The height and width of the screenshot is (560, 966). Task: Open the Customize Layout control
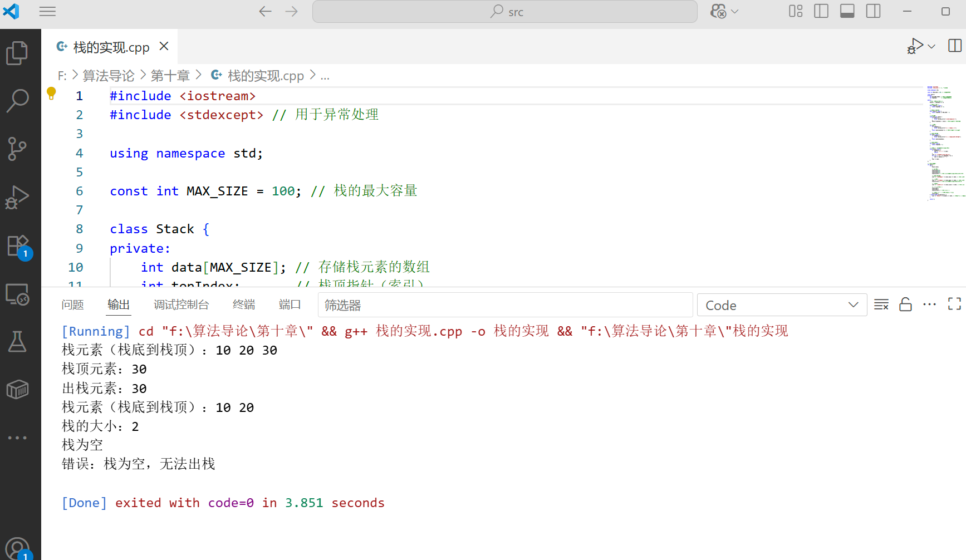796,11
